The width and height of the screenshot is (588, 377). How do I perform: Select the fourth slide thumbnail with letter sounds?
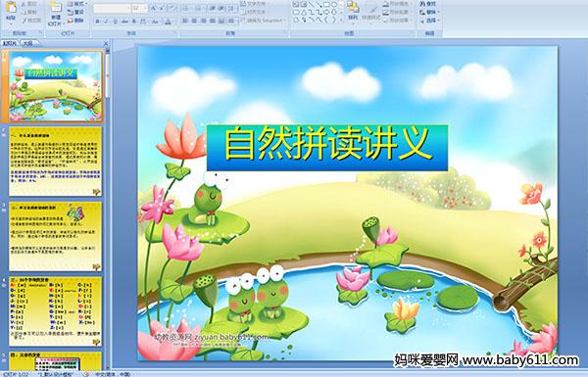tap(56, 311)
